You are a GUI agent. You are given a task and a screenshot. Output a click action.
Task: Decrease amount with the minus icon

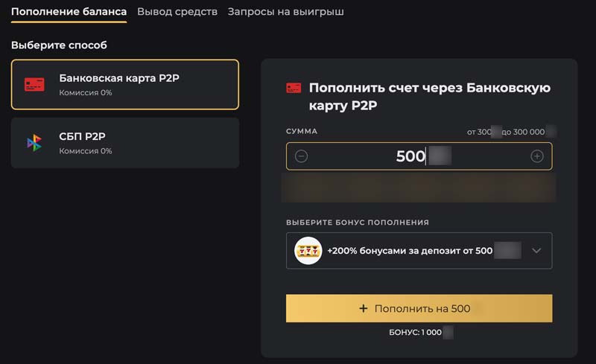[x=301, y=156]
